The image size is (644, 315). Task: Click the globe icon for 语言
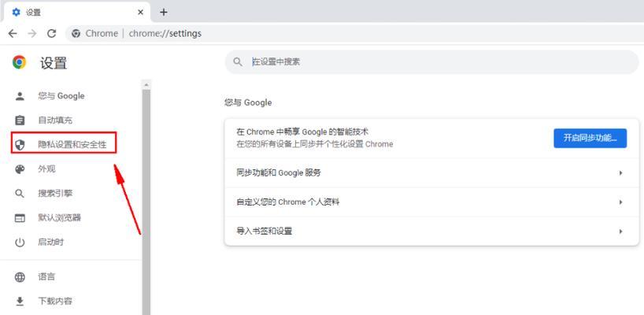click(20, 277)
